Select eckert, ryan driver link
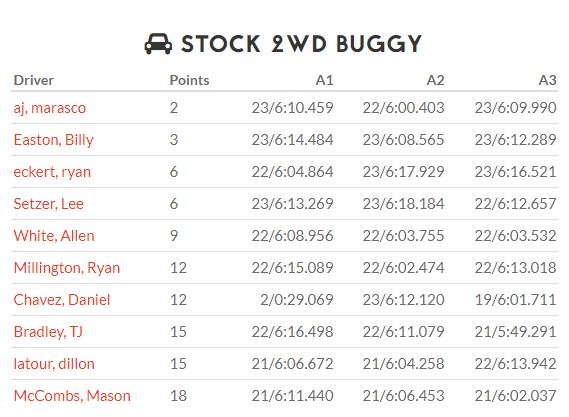 [52, 172]
